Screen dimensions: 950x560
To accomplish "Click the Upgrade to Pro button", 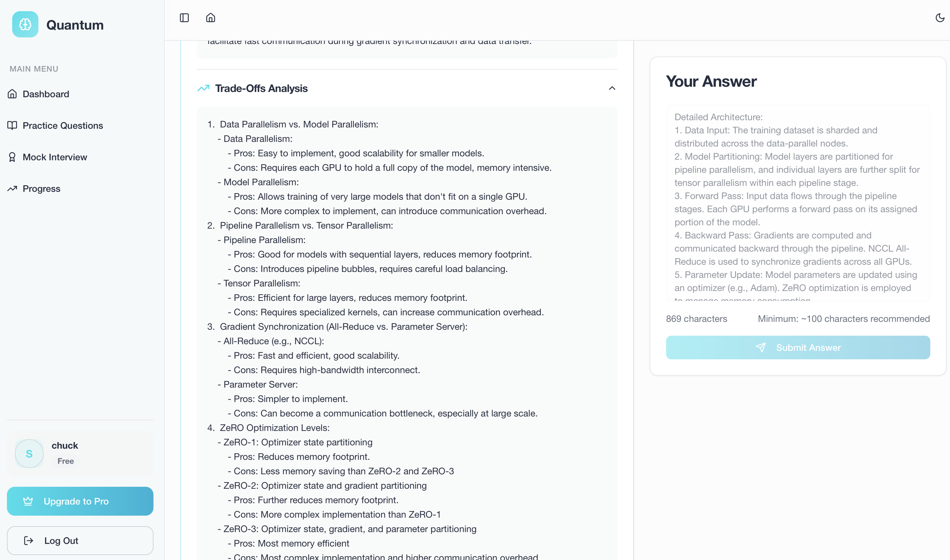I will pos(80,501).
